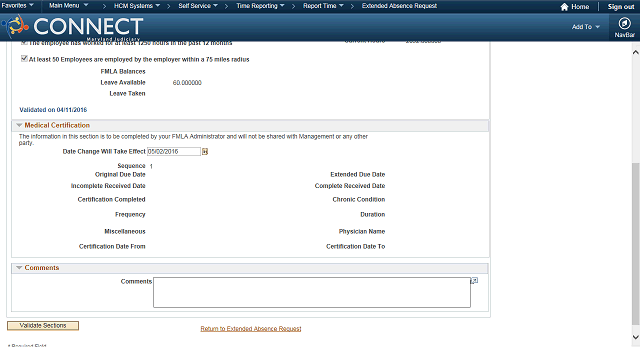Click the Duration label
Viewport: 640px width, 360px height.
pos(372,214)
